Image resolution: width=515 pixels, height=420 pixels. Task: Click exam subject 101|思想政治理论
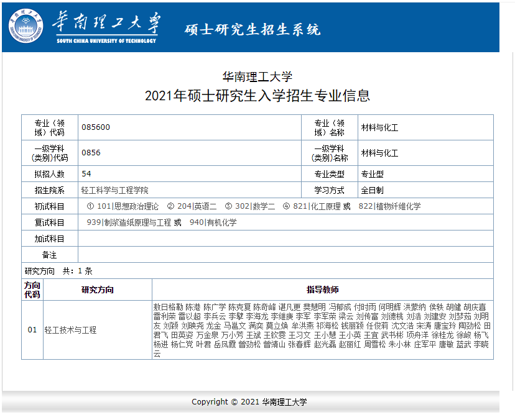(x=128, y=206)
